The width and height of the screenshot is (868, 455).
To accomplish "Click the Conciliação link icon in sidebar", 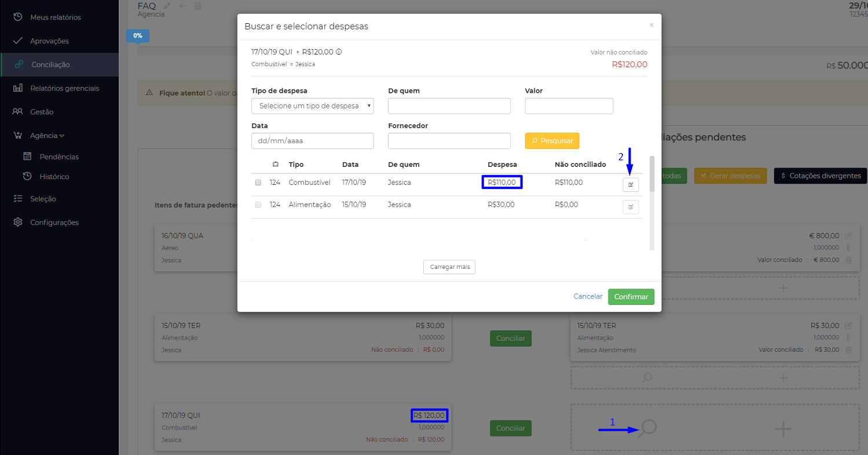I will point(19,65).
